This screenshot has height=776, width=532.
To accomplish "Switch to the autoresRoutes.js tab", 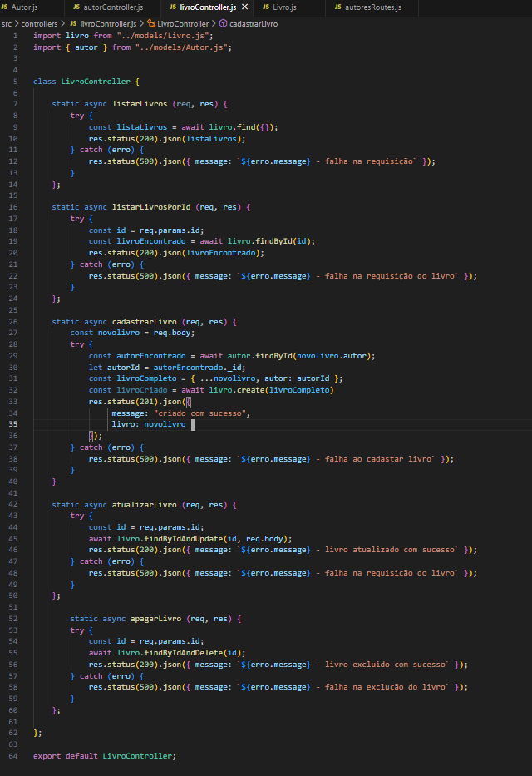I will pyautogui.click(x=372, y=7).
